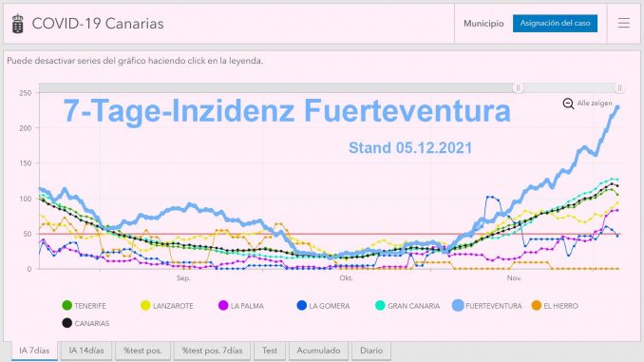Open the %test pos. 7días tab

[212, 351]
